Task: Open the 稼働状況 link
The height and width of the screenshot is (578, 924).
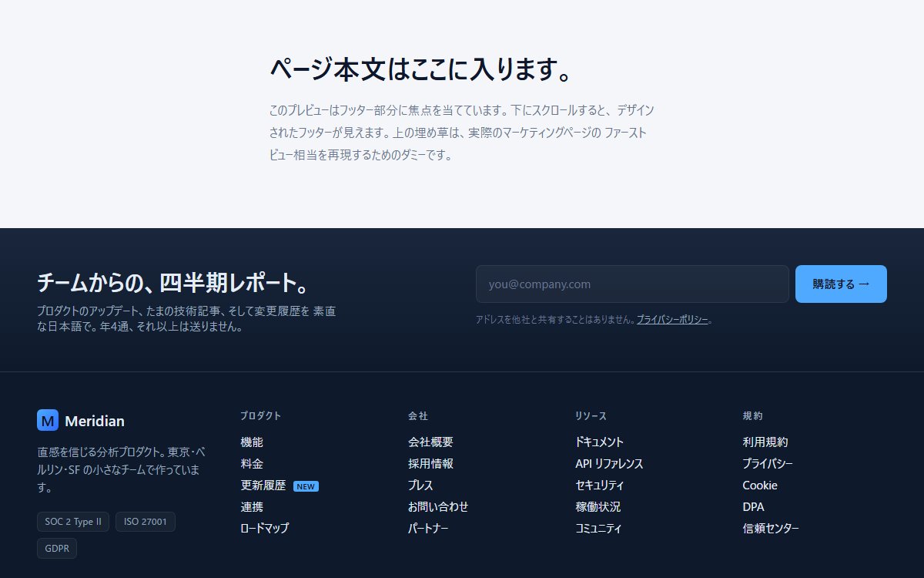Action: [x=598, y=507]
